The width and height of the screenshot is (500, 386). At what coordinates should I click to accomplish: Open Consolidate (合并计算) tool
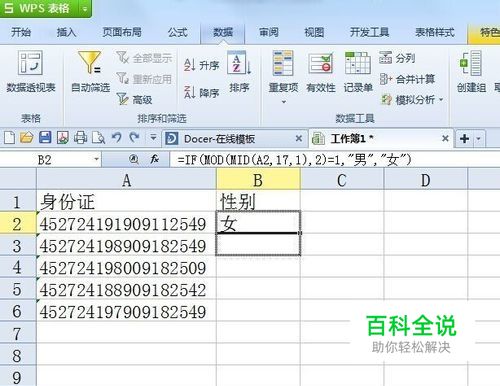point(407,79)
